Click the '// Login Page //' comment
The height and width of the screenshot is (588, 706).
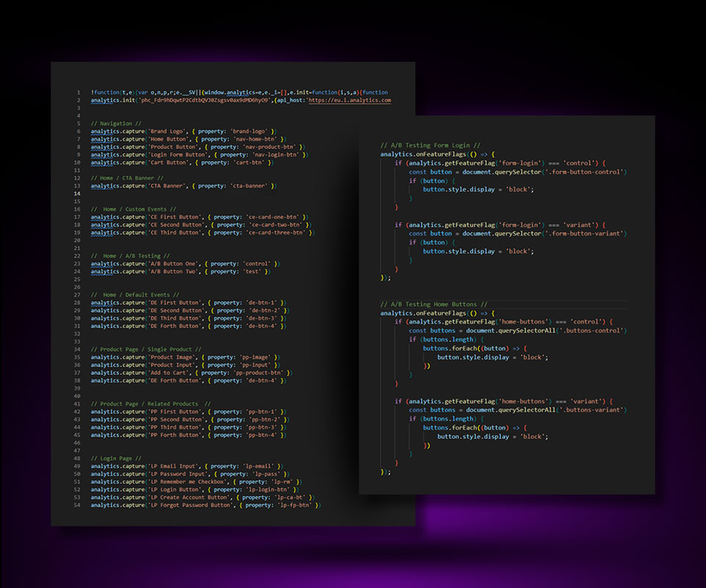pyautogui.click(x=115, y=458)
